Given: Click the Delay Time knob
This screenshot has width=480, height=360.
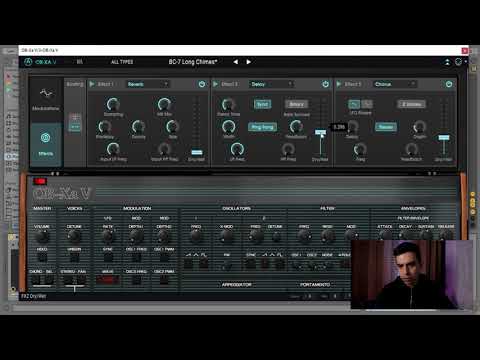Looking at the screenshot, I should pyautogui.click(x=228, y=105).
